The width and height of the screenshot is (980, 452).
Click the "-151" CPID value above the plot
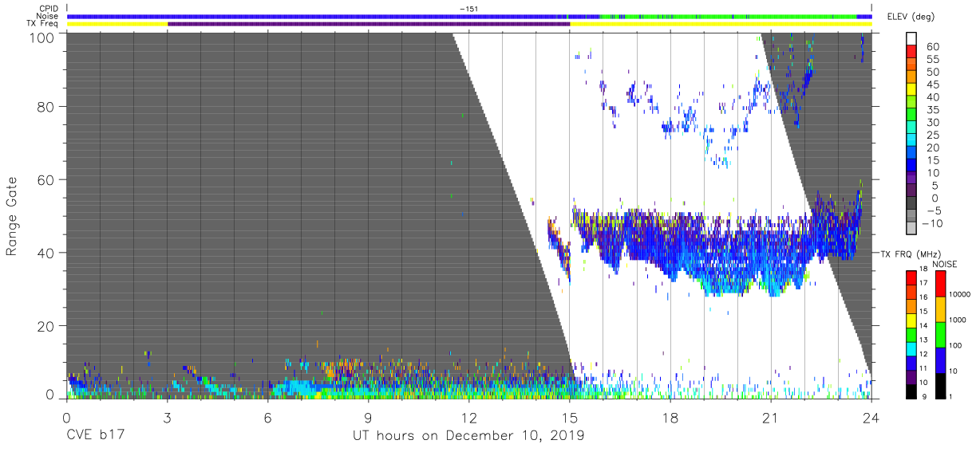[468, 9]
